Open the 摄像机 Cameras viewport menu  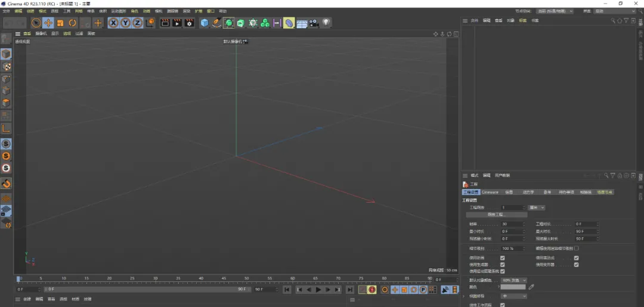pos(41,33)
